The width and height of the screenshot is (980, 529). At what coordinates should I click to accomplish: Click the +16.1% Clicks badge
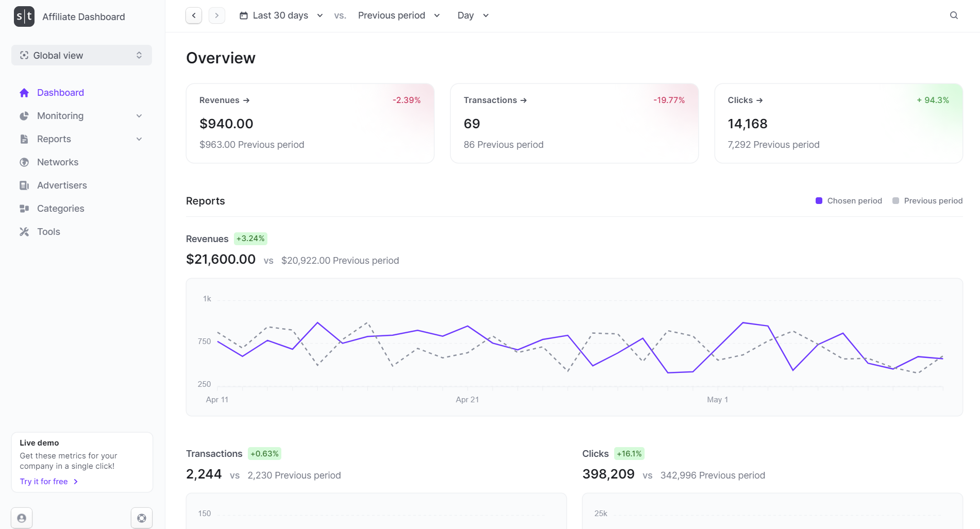point(629,454)
